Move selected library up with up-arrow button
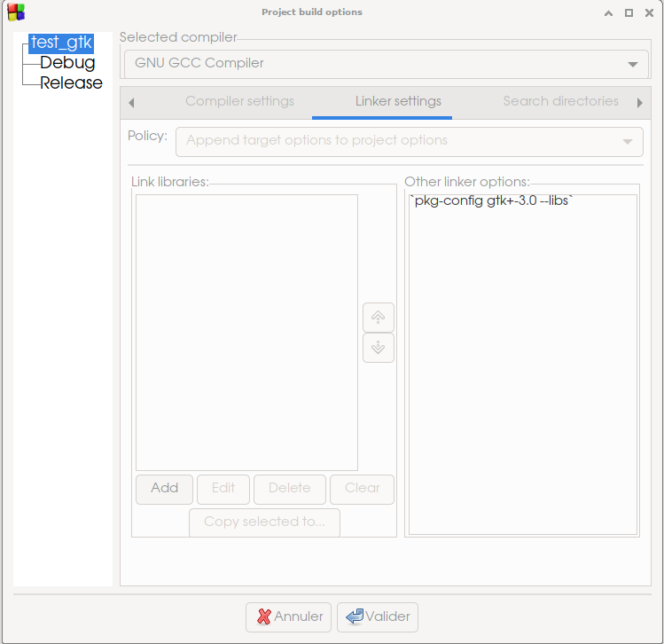Image resolution: width=664 pixels, height=644 pixels. point(379,318)
